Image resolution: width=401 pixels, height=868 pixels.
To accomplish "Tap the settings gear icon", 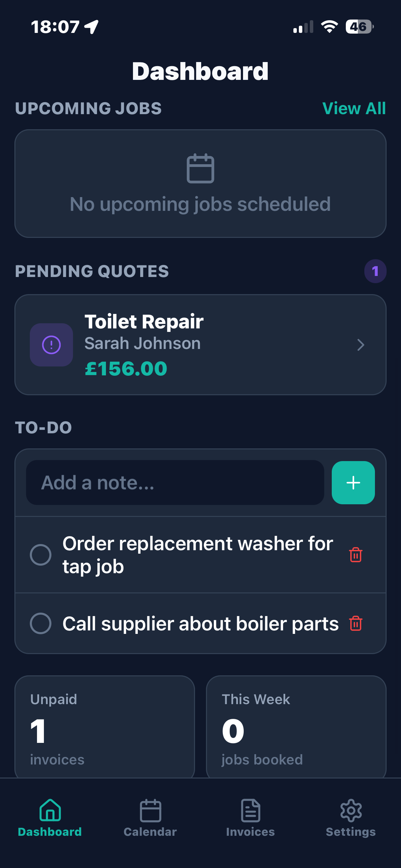I will tap(351, 810).
